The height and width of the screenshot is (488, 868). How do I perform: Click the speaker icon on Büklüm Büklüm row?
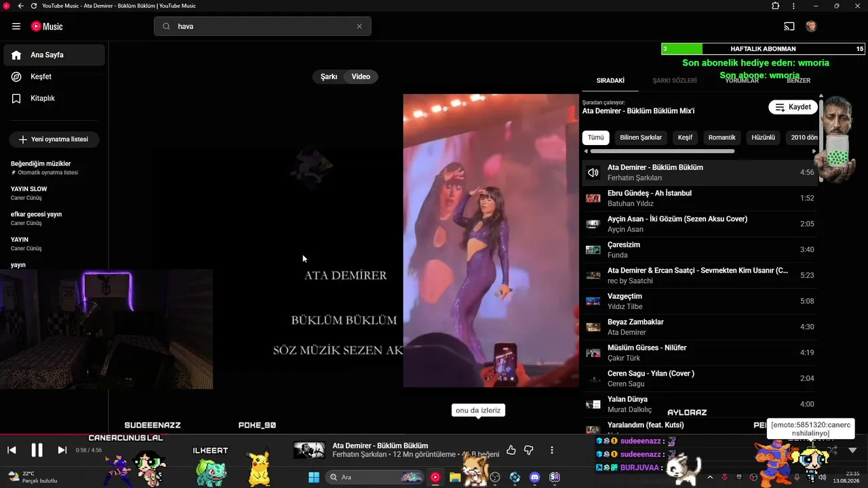point(593,173)
